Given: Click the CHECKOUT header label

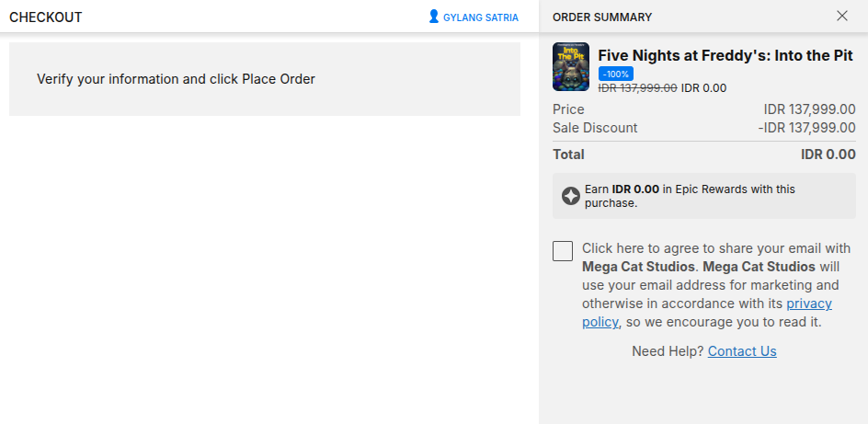Looking at the screenshot, I should click(46, 17).
